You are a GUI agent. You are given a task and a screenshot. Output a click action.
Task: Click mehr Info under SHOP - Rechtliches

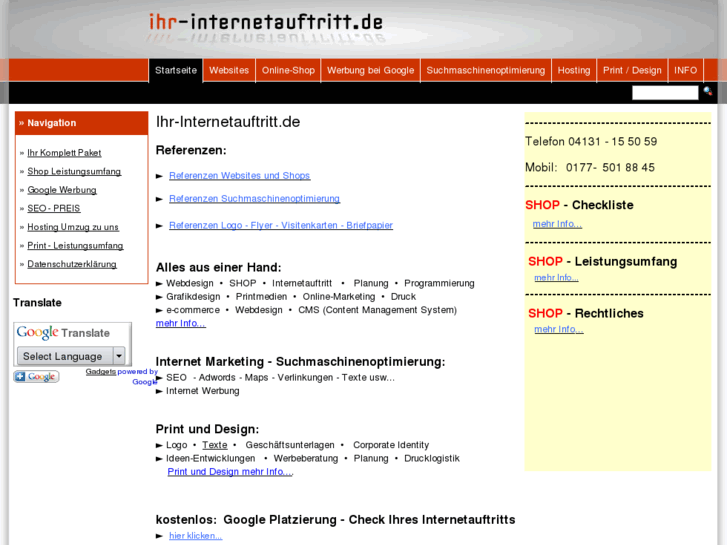tap(559, 329)
